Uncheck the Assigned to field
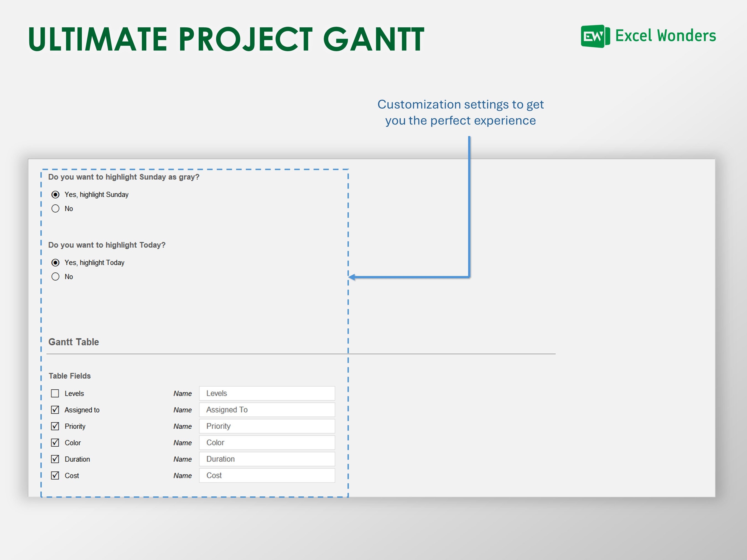 [55, 410]
